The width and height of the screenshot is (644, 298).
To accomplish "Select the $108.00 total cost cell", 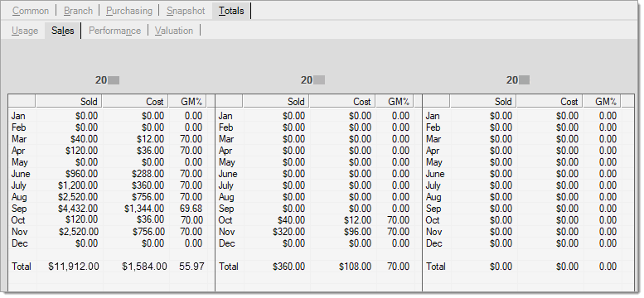I will click(356, 267).
